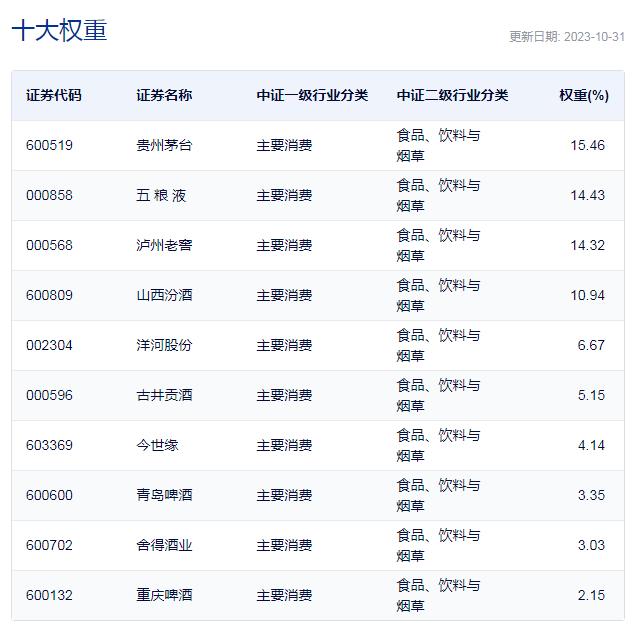Select security code 600132
The image size is (632, 633).
click(x=49, y=595)
